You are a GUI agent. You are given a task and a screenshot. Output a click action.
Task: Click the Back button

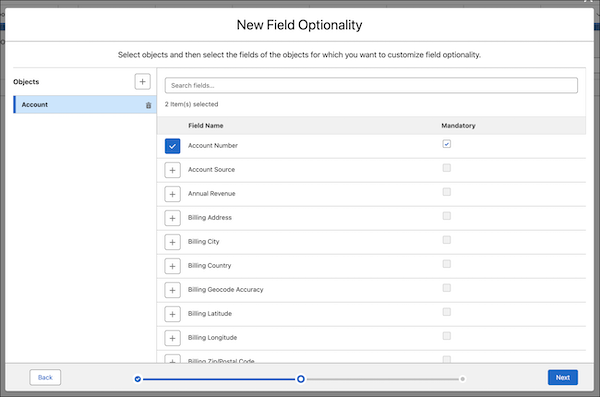pos(45,377)
